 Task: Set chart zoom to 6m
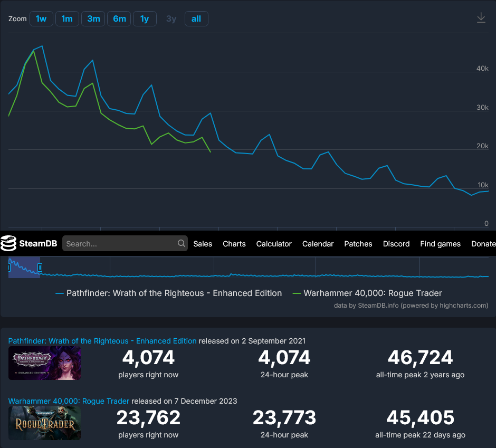119,19
